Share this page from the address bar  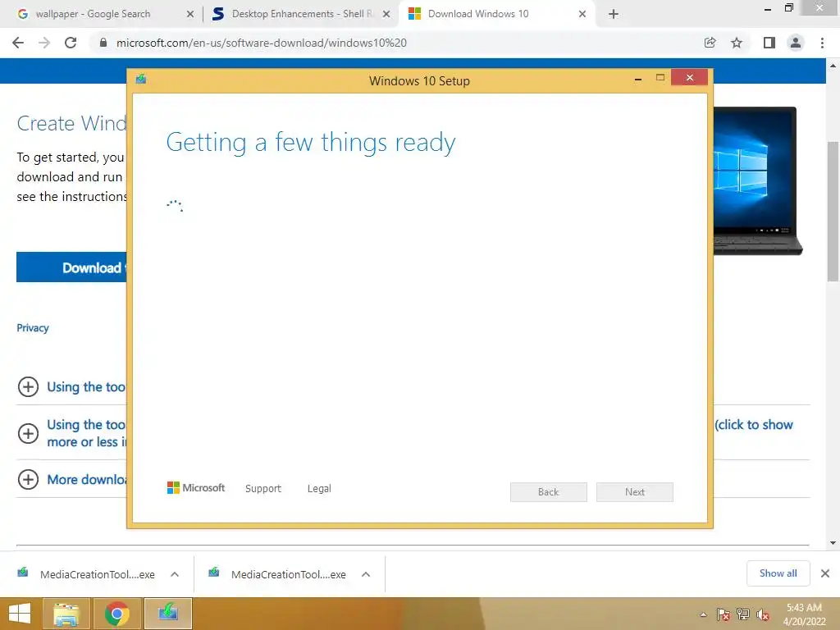710,43
